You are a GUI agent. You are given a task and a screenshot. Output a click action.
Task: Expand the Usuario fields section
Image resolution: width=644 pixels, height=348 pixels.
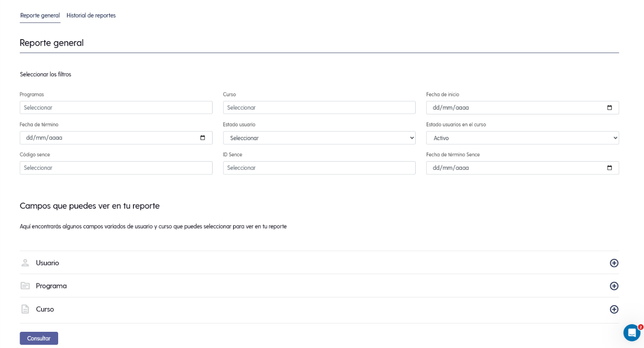tap(319, 263)
